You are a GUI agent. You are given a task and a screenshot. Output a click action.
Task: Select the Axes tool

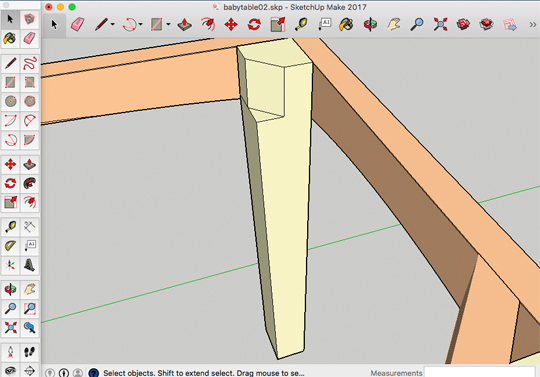click(x=10, y=265)
